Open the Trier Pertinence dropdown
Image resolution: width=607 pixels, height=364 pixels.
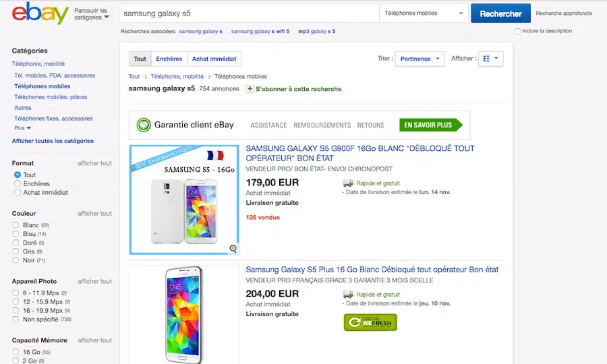tap(420, 59)
